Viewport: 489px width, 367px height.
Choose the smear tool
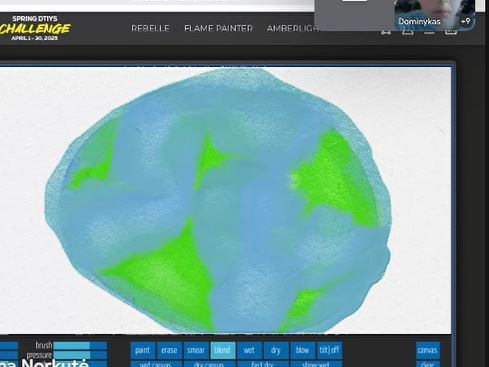(x=196, y=350)
